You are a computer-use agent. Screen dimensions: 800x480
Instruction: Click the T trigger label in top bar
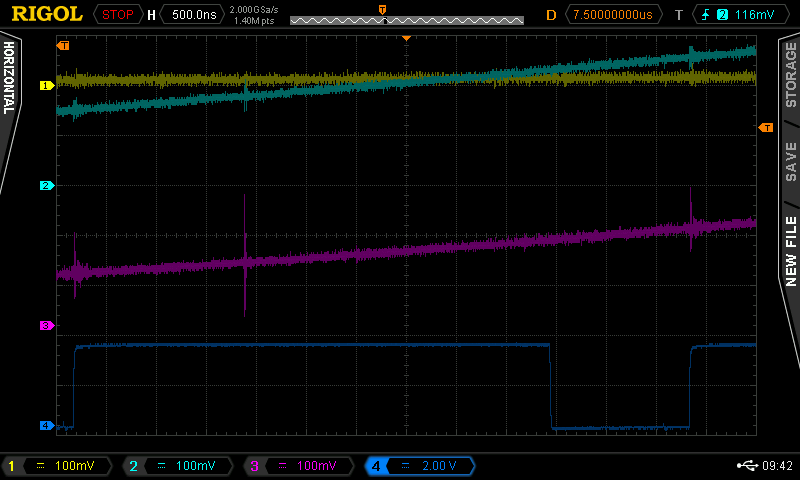[679, 15]
